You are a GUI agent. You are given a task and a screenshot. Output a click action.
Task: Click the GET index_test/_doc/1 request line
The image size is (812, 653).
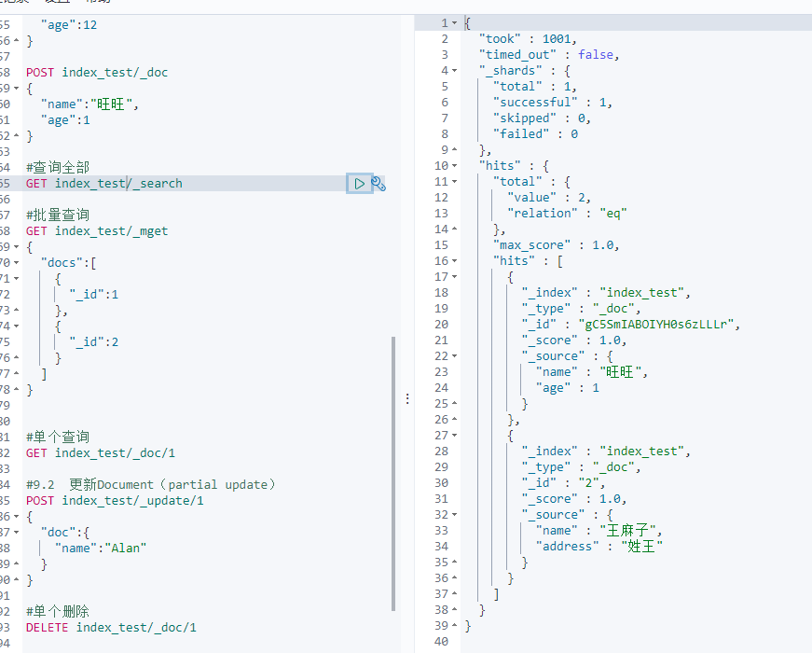point(101,453)
